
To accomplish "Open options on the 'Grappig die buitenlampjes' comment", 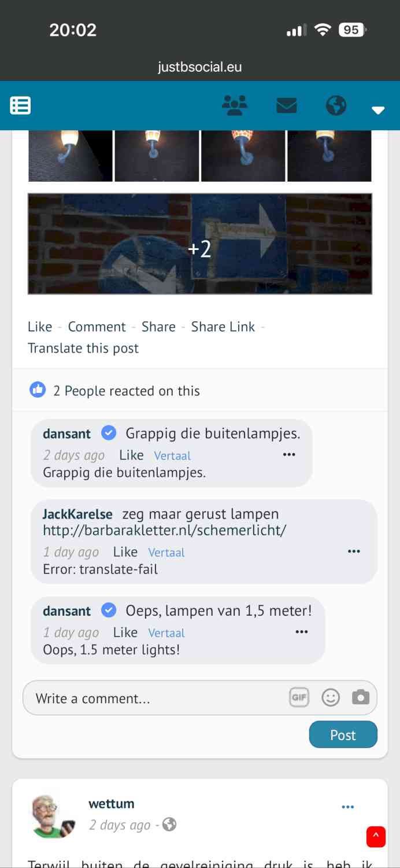I will pos(289,455).
